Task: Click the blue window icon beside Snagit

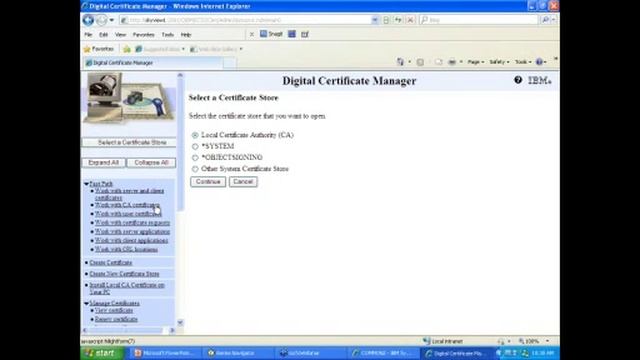Action: (292, 34)
